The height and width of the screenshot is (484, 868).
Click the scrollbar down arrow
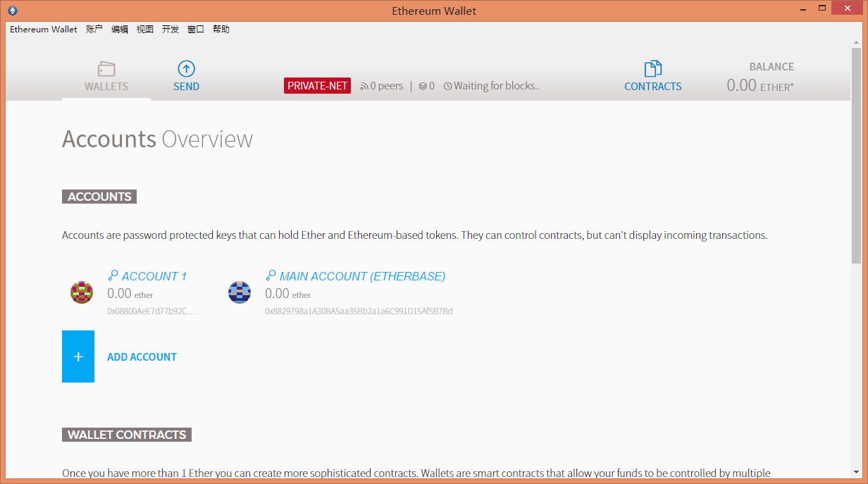click(x=856, y=472)
